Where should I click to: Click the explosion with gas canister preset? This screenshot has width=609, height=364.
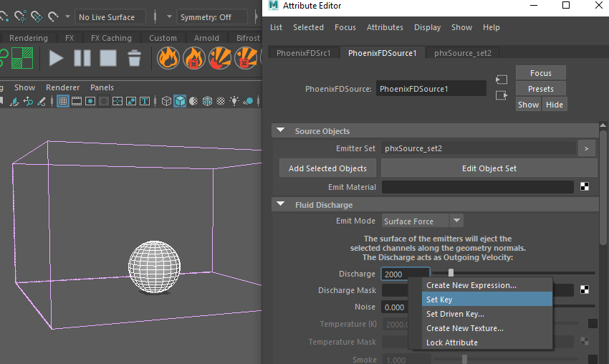(x=246, y=58)
